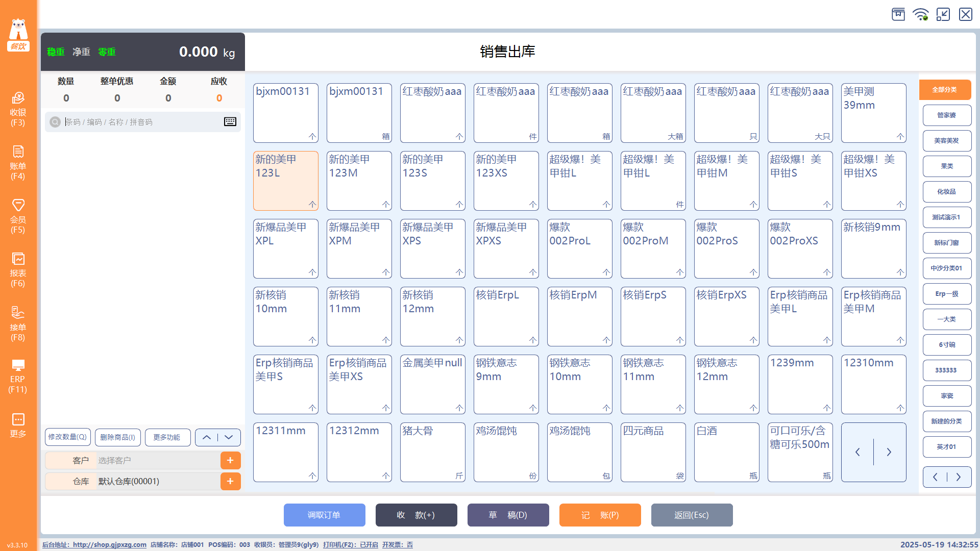Select the highlighted 新的美甲 123L product tile
This screenshot has height=551, width=980.
point(285,181)
